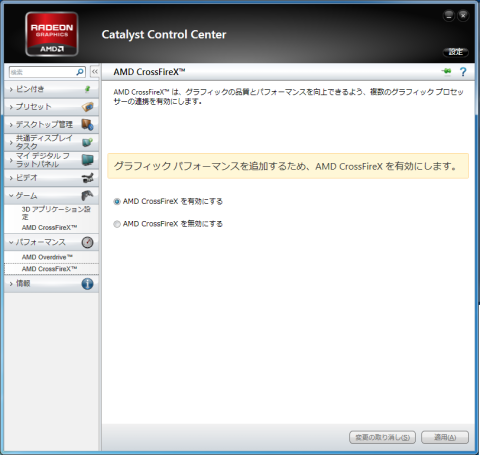Select AMD CrossFireX を無効にする radio button
The width and height of the screenshot is (480, 455).
tap(117, 224)
